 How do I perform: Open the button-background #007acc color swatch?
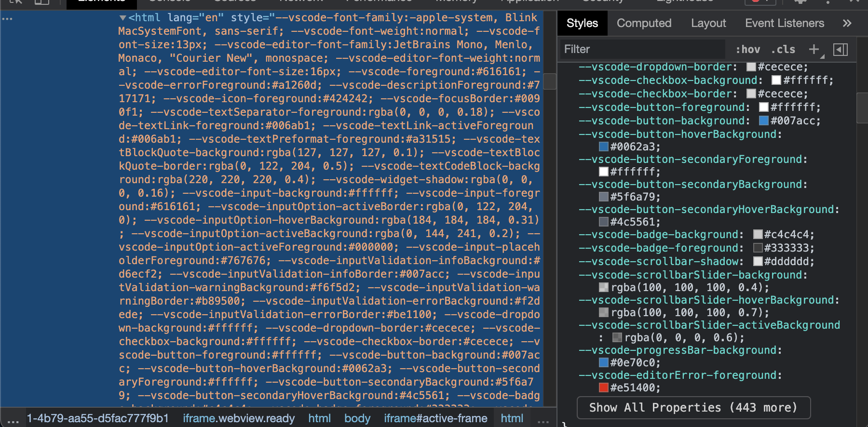click(x=764, y=121)
